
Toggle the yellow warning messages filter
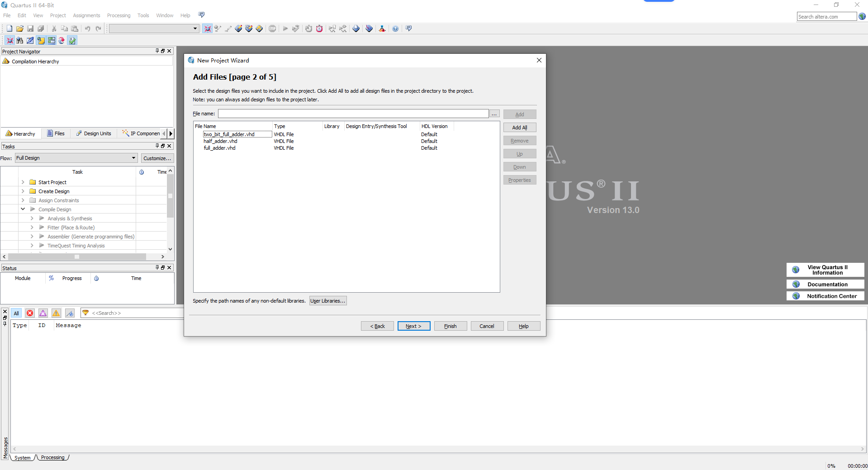[56, 313]
